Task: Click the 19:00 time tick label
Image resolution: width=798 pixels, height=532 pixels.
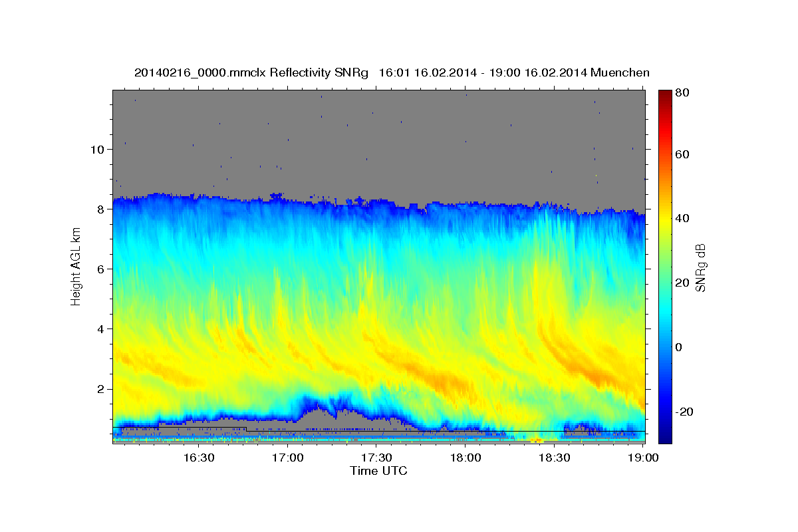Action: tap(642, 458)
